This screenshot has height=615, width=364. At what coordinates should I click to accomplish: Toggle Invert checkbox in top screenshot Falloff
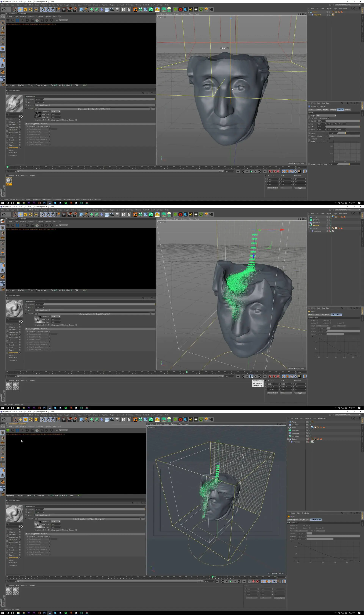pyautogui.click(x=316, y=118)
